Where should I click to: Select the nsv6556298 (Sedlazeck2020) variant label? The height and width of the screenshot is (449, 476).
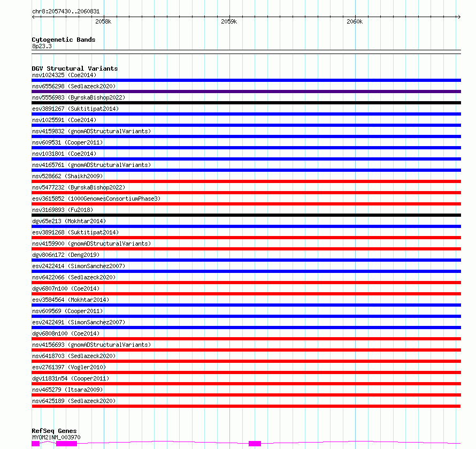pyautogui.click(x=74, y=86)
